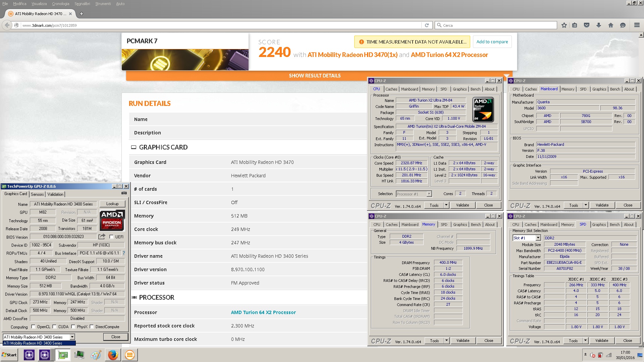
Task: Open the Segnalibri menu
Action: [x=82, y=4]
